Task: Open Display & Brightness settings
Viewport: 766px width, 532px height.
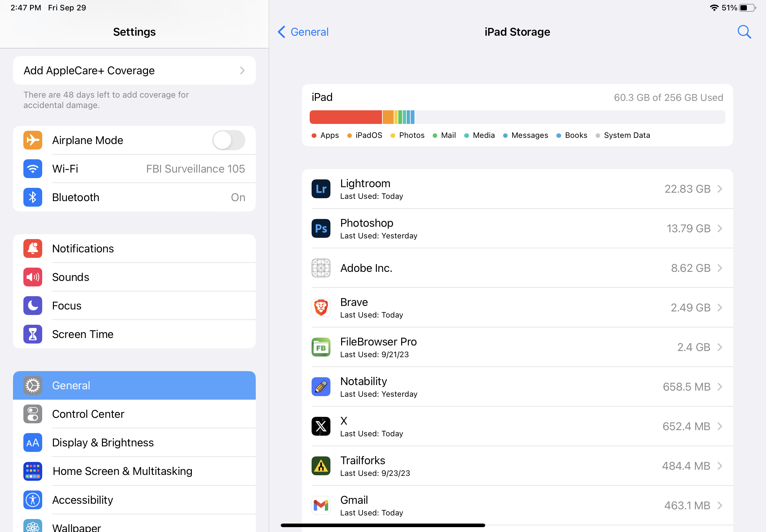Action: (134, 442)
